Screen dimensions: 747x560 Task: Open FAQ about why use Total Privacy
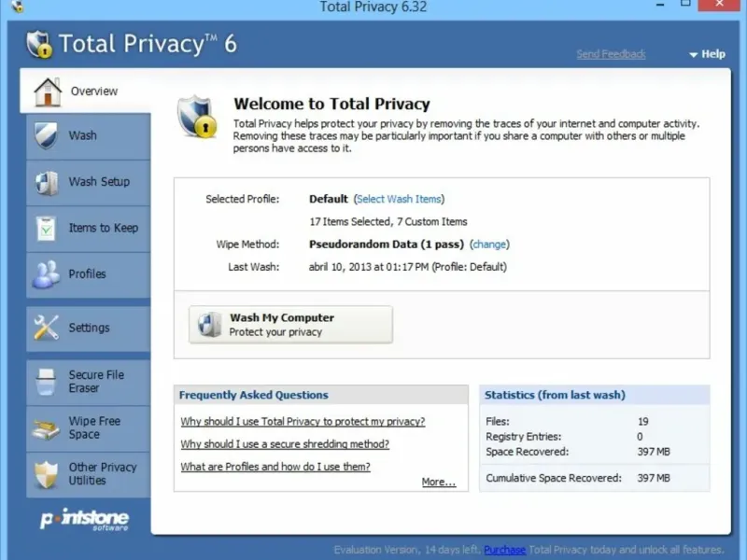pyautogui.click(x=303, y=422)
